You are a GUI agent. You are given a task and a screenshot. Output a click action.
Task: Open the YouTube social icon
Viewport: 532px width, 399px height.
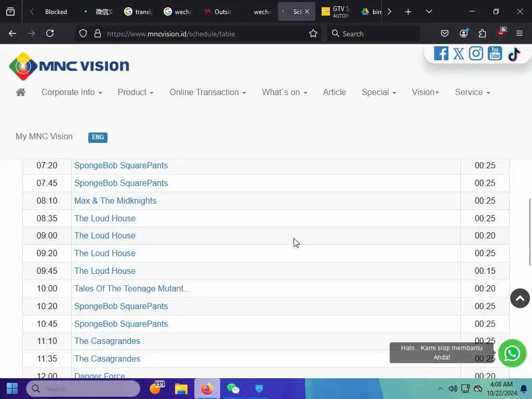(495, 54)
